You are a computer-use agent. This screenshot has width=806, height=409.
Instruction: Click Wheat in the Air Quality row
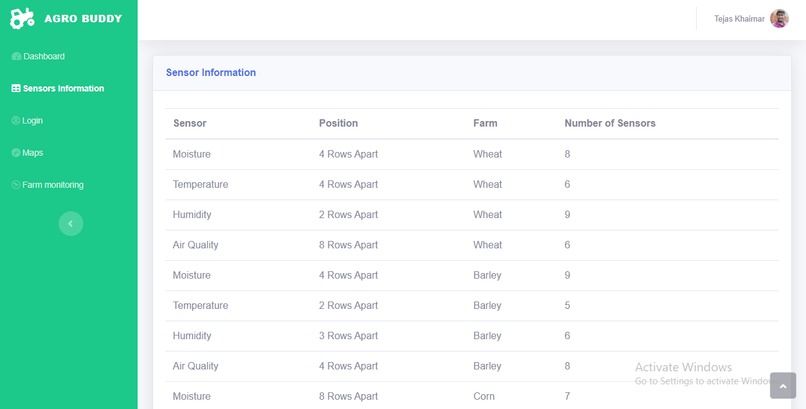[x=487, y=245]
